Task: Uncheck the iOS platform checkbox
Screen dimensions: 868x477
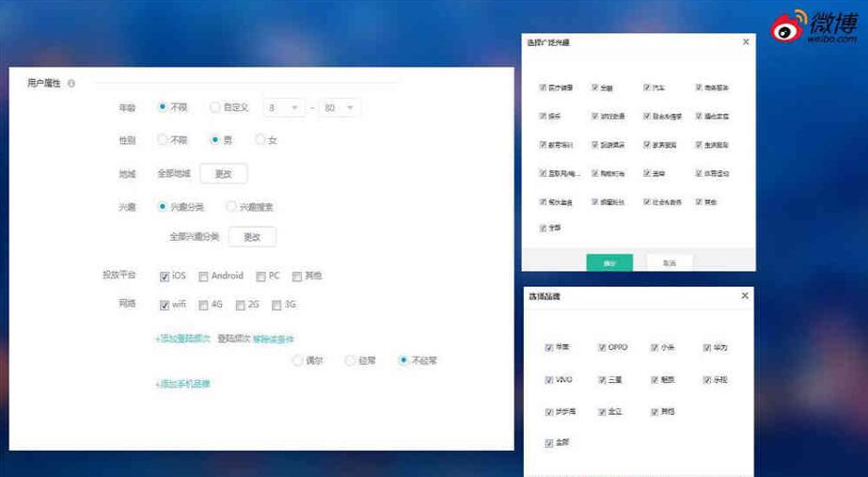Action: click(x=165, y=277)
